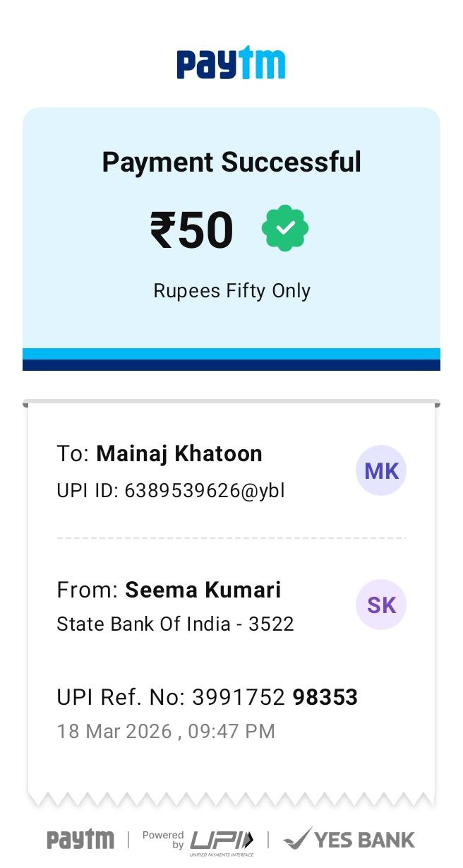Viewport: 463px width, 868px height.
Task: Click the Rupees Fifty Only text
Action: point(231,291)
